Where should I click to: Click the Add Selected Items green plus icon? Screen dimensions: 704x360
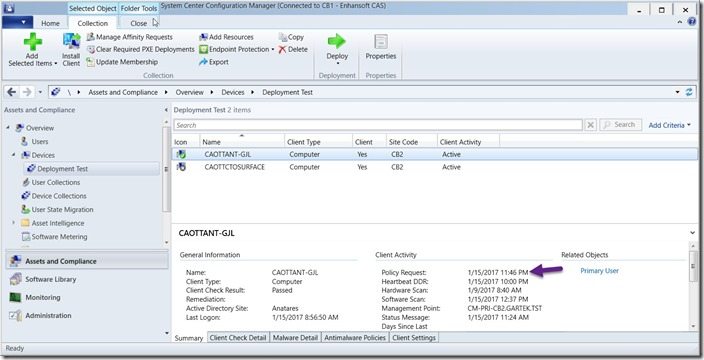tap(32, 42)
